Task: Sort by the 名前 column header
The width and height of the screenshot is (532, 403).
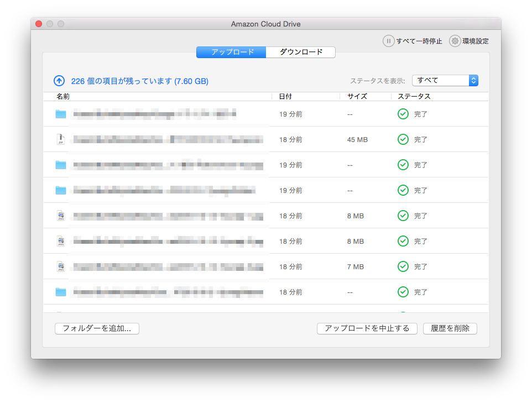Action: 63,96
